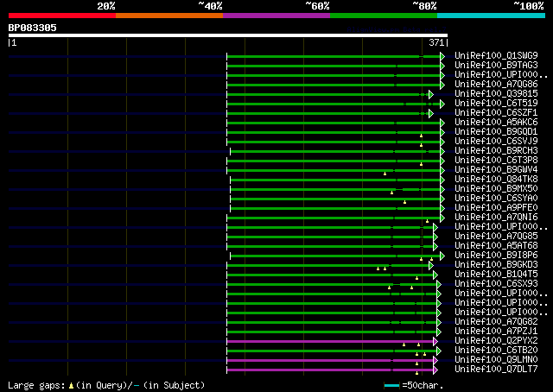553x392 pixels.
Task: Select the UniRef100_C6TB20 label
Action: pos(496,351)
